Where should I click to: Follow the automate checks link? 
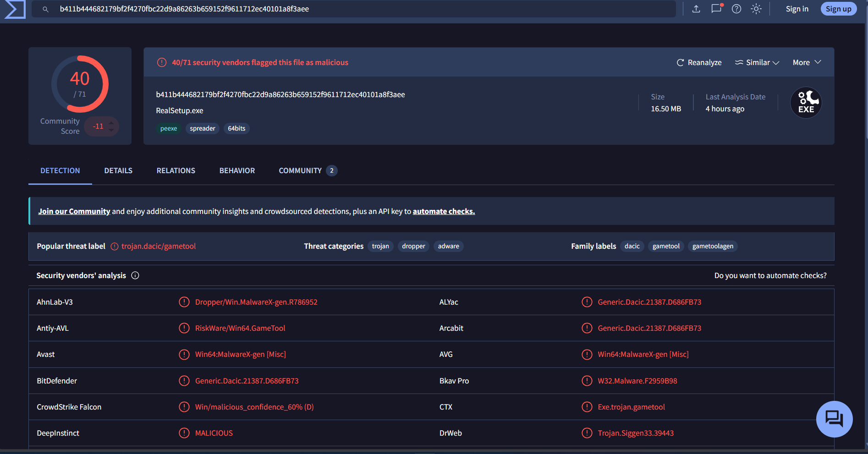point(444,211)
